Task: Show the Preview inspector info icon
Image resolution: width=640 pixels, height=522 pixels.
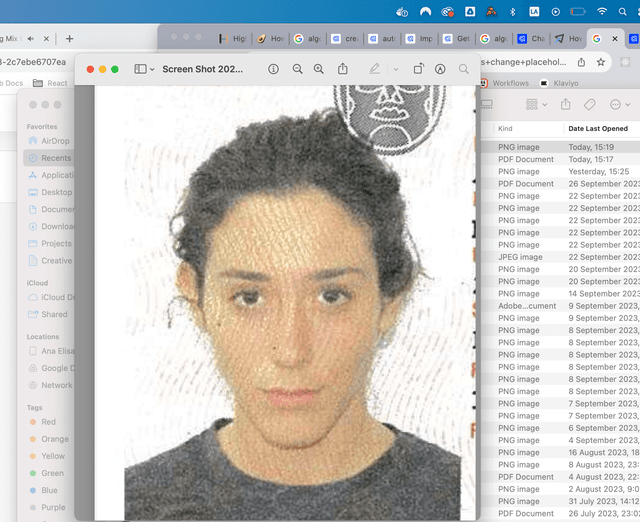Action: point(273,69)
